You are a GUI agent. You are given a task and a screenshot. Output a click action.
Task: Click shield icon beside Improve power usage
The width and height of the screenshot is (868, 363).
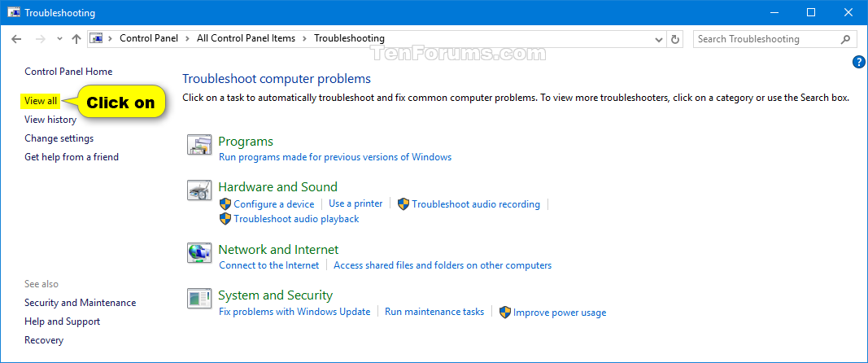pos(505,312)
